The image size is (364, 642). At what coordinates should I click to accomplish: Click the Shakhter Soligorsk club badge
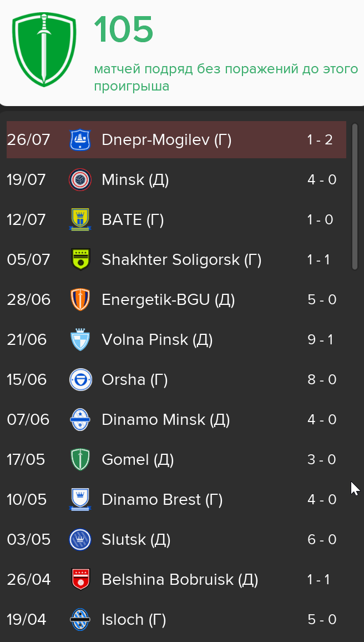[80, 259]
